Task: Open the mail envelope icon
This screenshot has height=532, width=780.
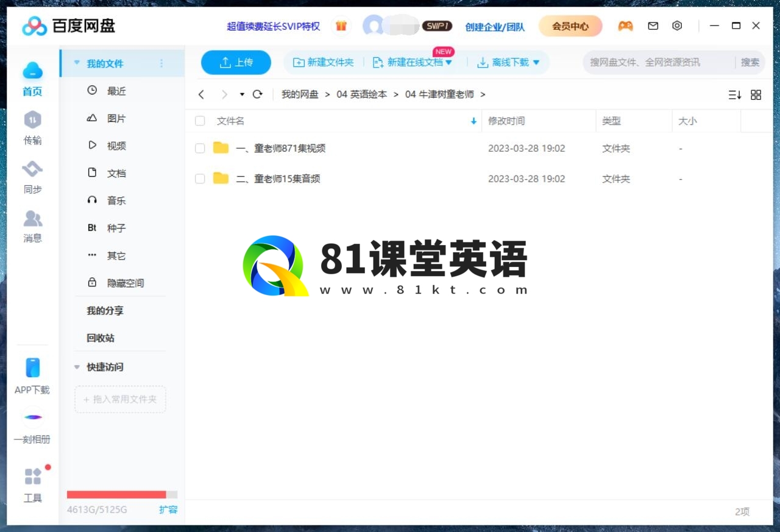Action: [653, 26]
